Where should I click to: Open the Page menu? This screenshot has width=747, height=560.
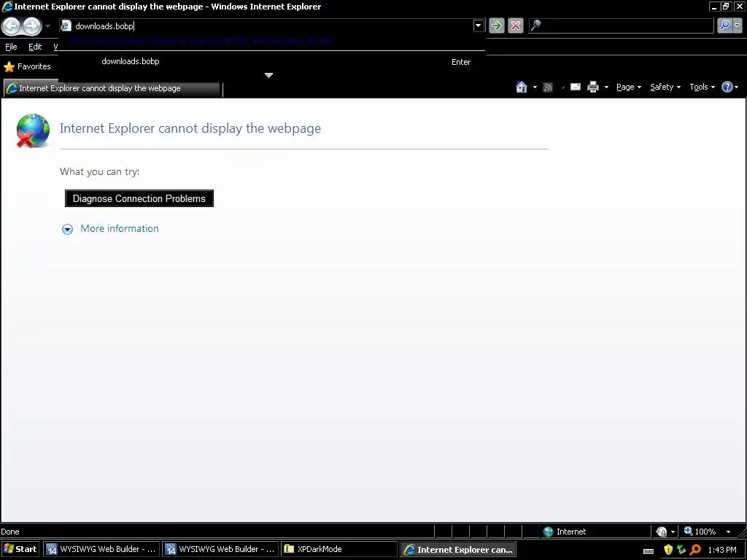(x=629, y=87)
